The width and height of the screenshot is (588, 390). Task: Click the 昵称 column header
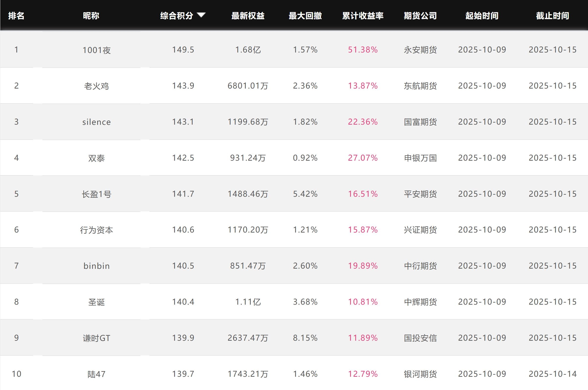pos(91,16)
